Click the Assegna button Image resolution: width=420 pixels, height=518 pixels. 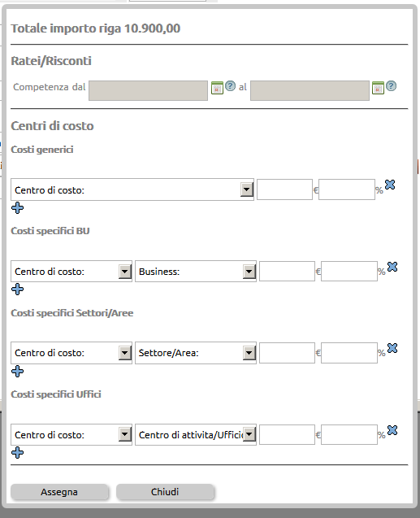59,492
